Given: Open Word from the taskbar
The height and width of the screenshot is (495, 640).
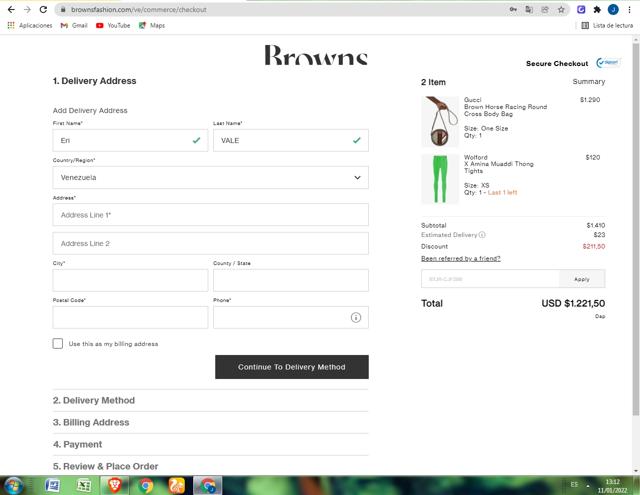Looking at the screenshot, I should pos(52,486).
